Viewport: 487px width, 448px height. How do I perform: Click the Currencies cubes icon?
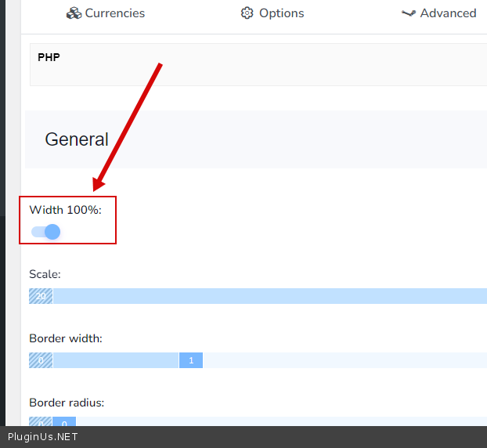coord(74,13)
